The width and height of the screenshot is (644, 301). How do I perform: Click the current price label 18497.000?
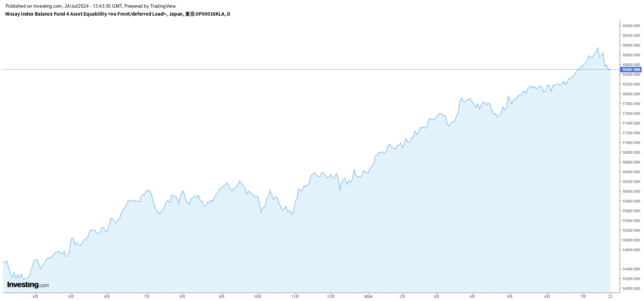click(631, 70)
